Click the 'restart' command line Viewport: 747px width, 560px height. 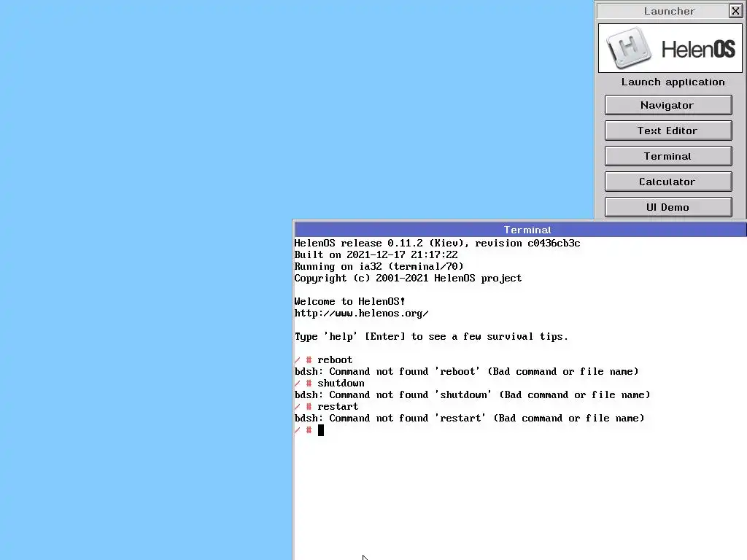point(326,407)
